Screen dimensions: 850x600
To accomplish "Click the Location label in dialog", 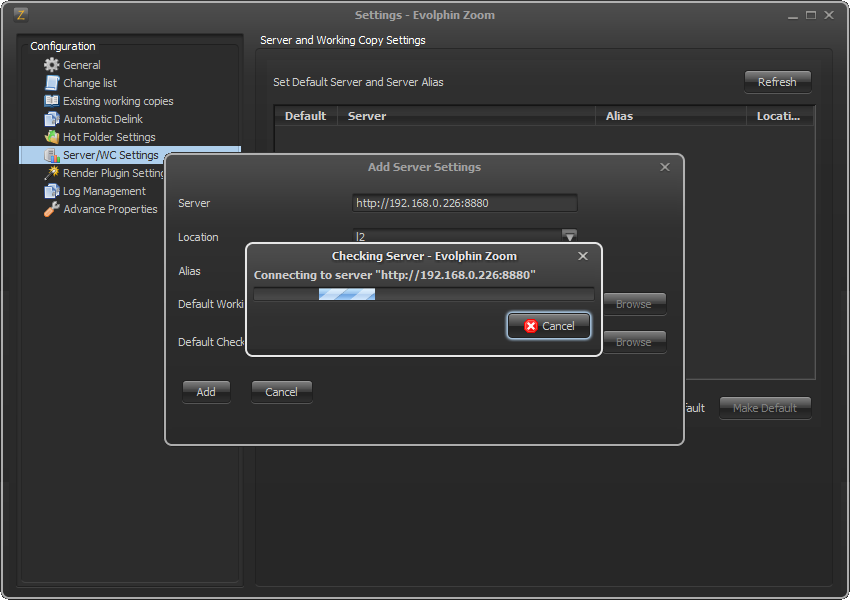I will pos(198,237).
